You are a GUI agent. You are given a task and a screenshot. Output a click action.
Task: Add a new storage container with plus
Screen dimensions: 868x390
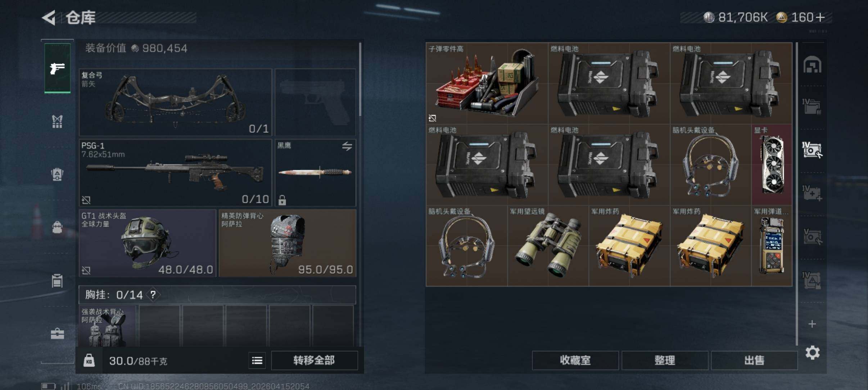pyautogui.click(x=812, y=324)
